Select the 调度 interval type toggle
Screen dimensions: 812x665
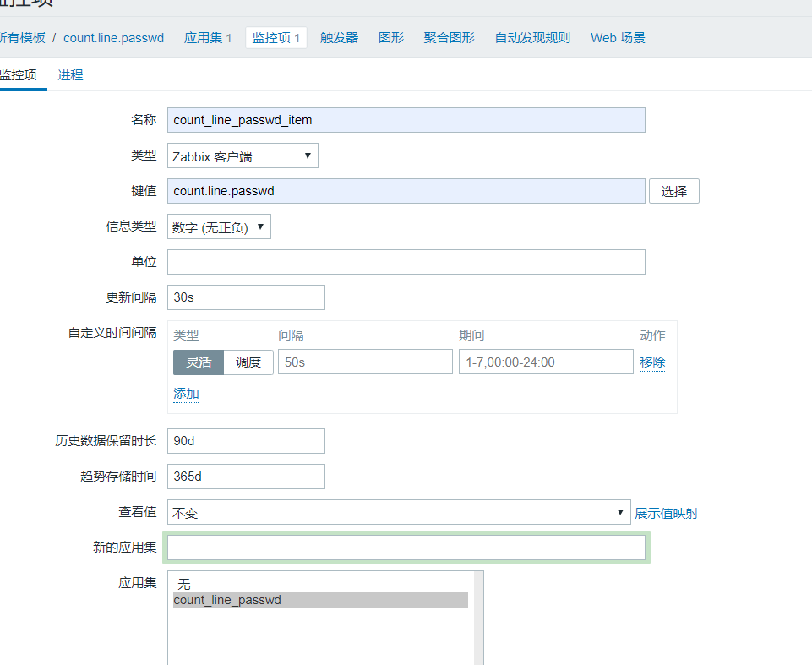pyautogui.click(x=248, y=362)
